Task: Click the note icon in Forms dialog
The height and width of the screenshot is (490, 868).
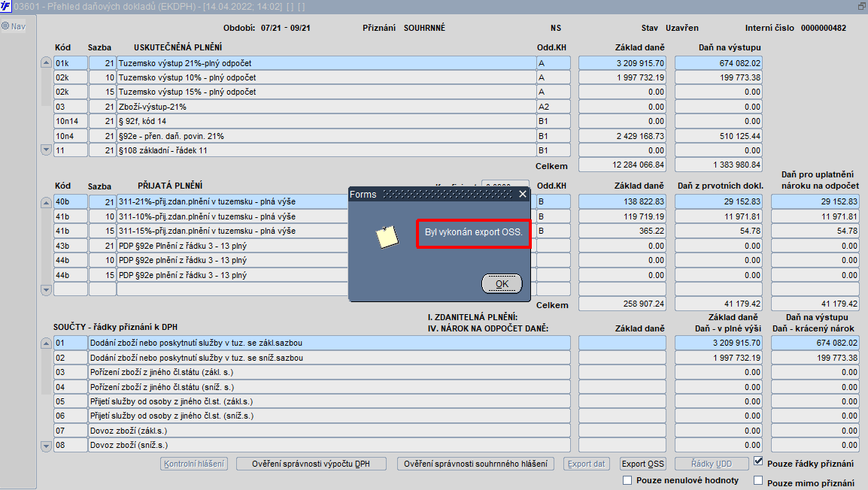Action: point(387,237)
